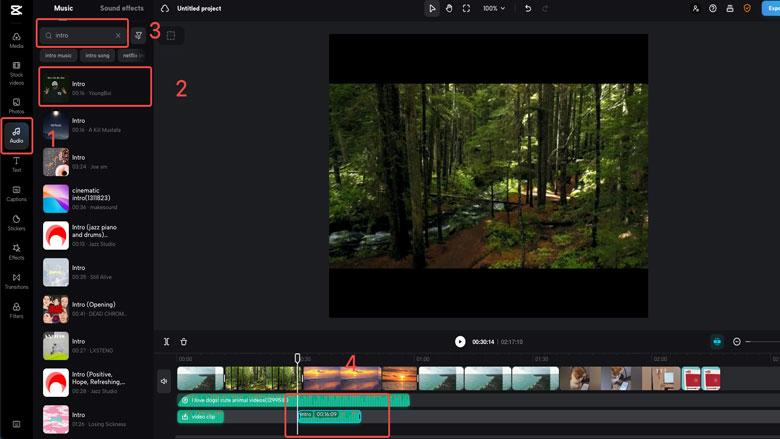Clear the intro search text

coord(118,35)
